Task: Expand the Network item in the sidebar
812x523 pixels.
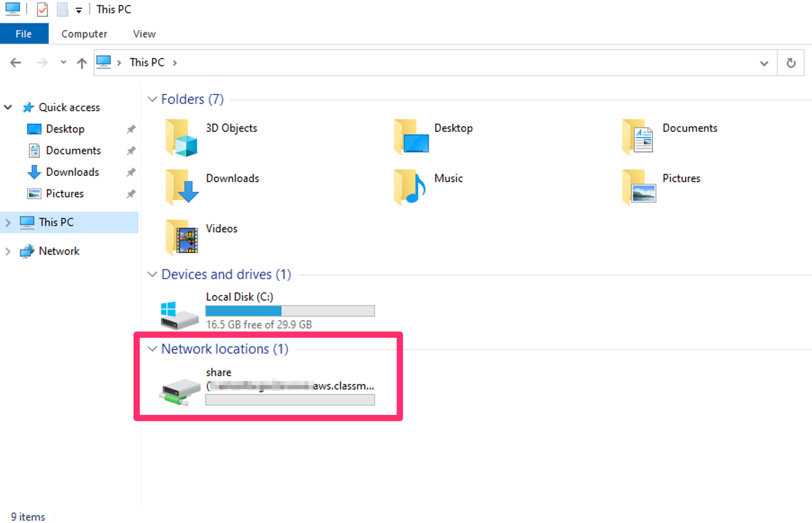Action: click(8, 251)
